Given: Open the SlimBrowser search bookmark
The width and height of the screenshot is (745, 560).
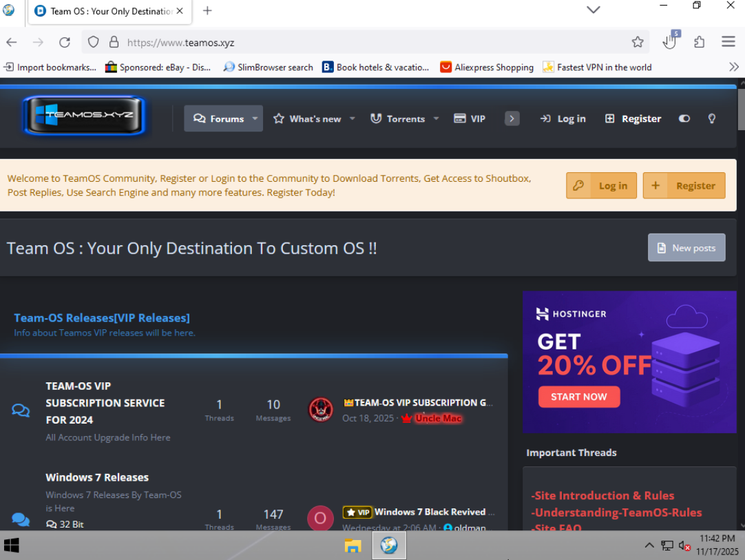Looking at the screenshot, I should pyautogui.click(x=269, y=67).
